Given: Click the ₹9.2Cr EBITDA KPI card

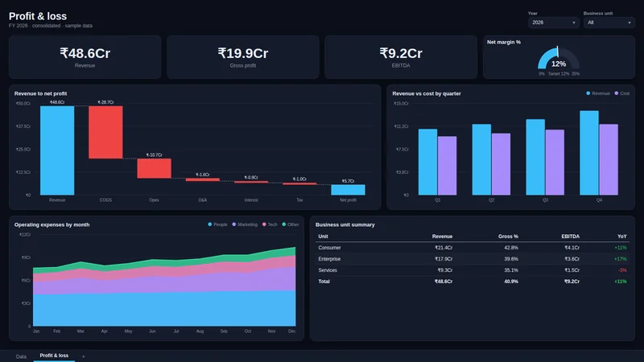Looking at the screenshot, I should (401, 57).
